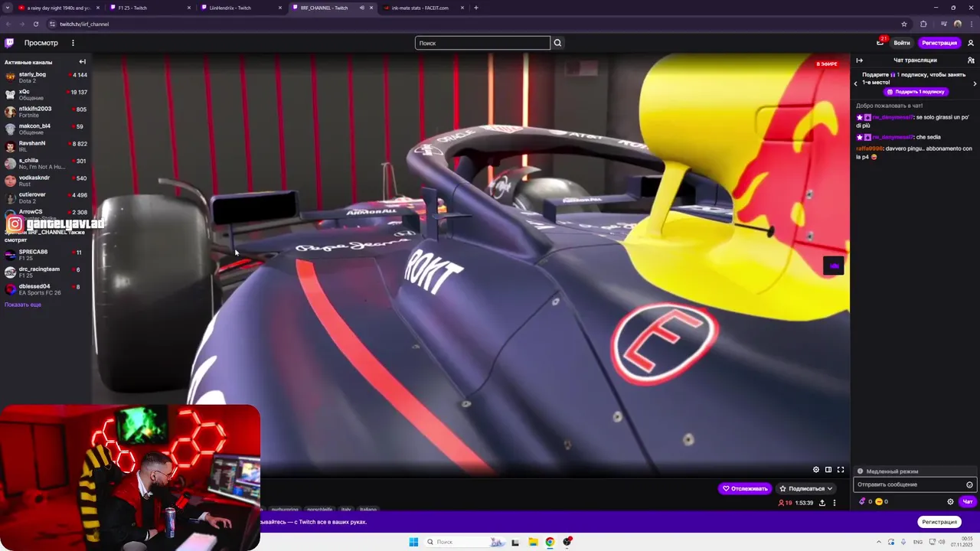This screenshot has width=980, height=551.
Task: Click Регистрация in the bottom banner
Action: (939, 522)
